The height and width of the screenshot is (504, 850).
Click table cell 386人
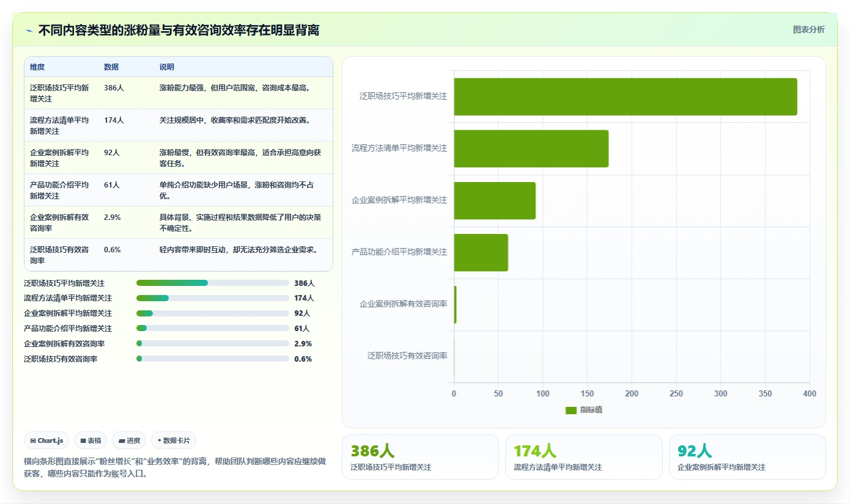pos(114,88)
